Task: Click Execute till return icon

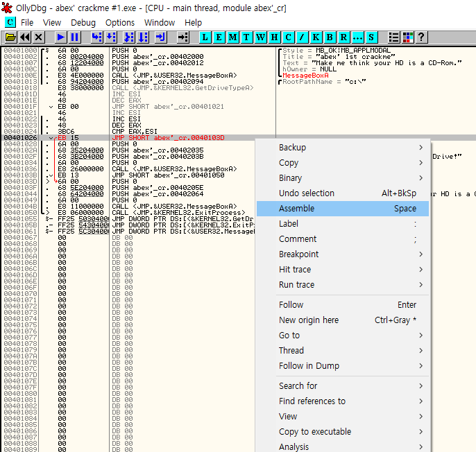Action: pyautogui.click(x=160, y=37)
